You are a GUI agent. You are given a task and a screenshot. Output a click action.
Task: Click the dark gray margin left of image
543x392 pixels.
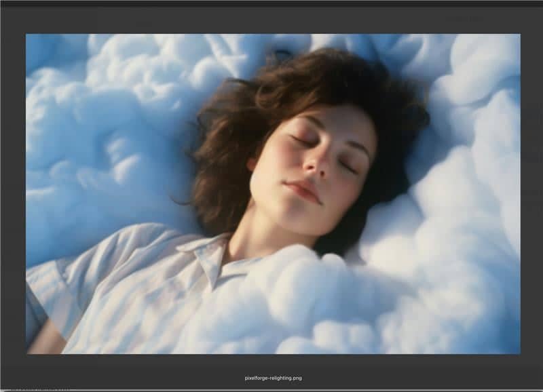click(13, 197)
